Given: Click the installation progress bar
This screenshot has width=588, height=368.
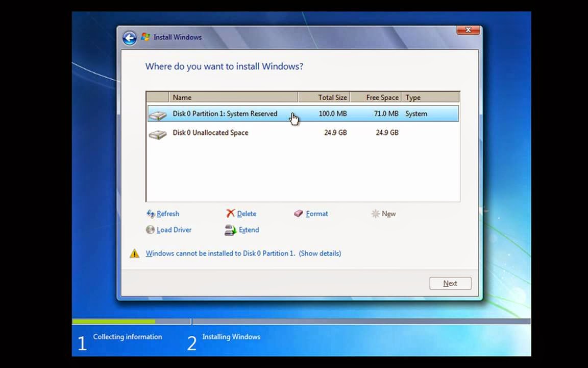Looking at the screenshot, I should (x=153, y=321).
